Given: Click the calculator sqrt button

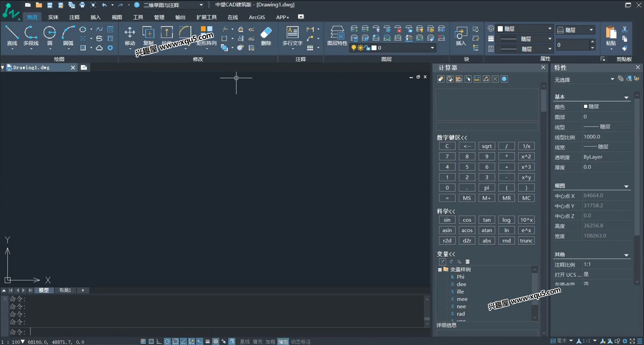Looking at the screenshot, I should point(487,146).
